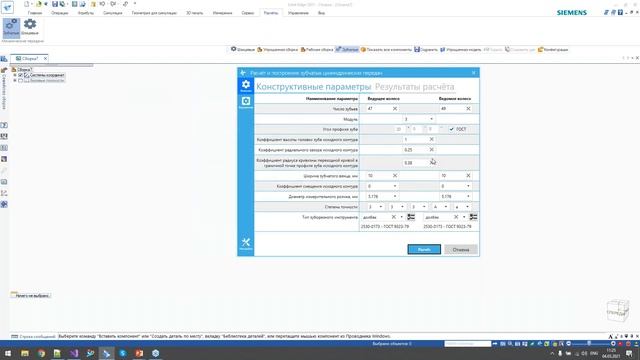Open the Измерения ribbon tab
The height and width of the screenshot is (360, 640).
click(x=222, y=13)
